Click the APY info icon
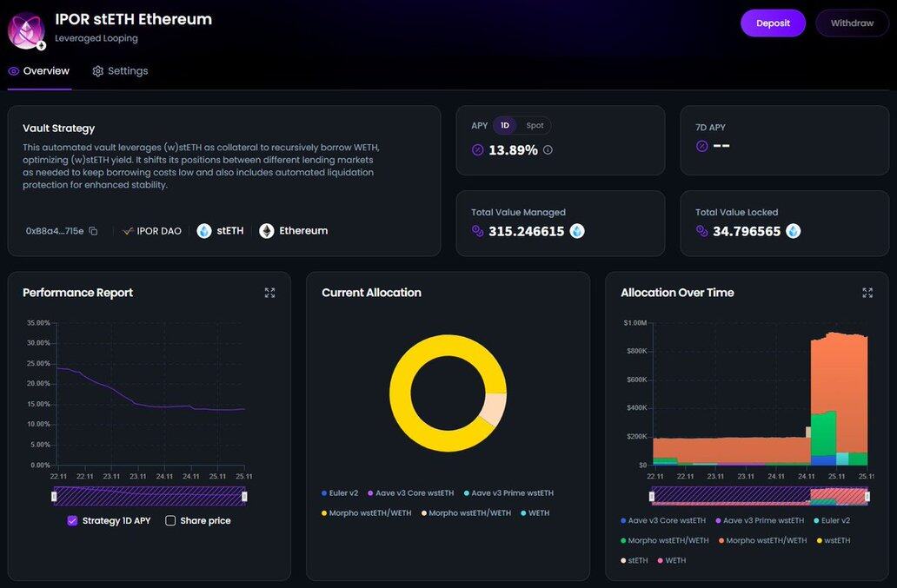The width and height of the screenshot is (897, 588). (548, 150)
